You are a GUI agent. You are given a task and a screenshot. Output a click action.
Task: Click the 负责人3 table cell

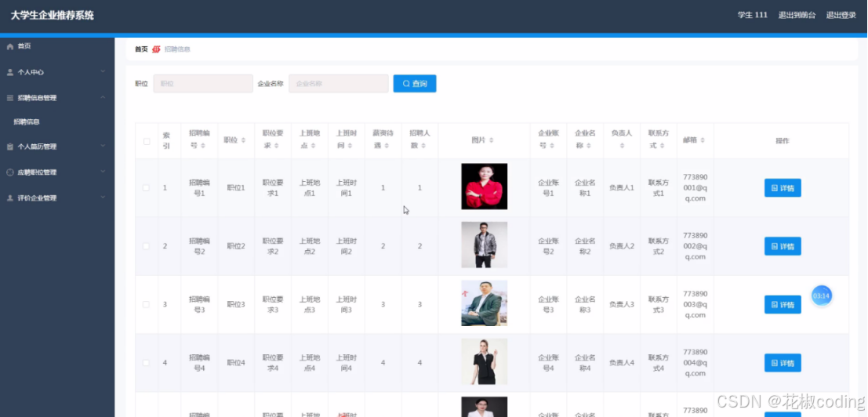point(622,305)
